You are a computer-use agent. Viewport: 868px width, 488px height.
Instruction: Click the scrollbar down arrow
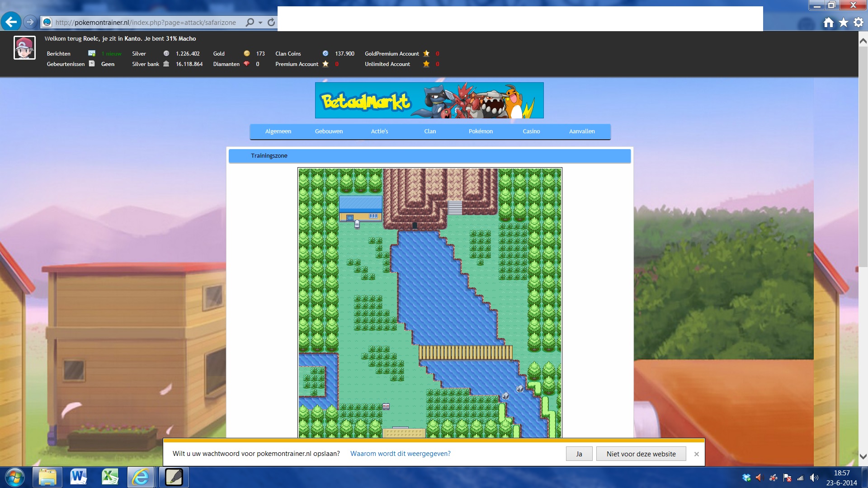[863, 456]
